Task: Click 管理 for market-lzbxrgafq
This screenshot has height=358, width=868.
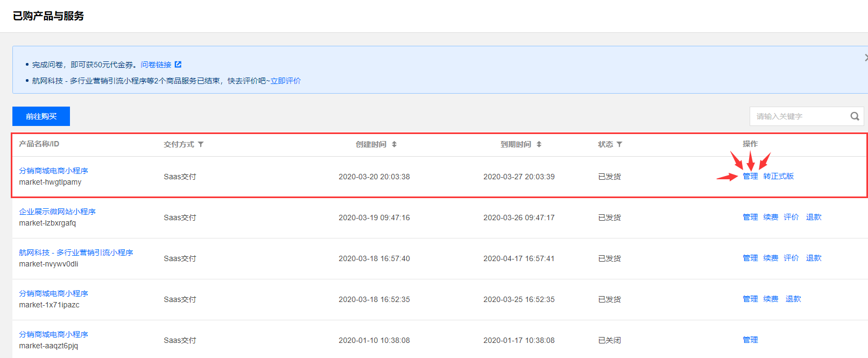Action: point(750,217)
